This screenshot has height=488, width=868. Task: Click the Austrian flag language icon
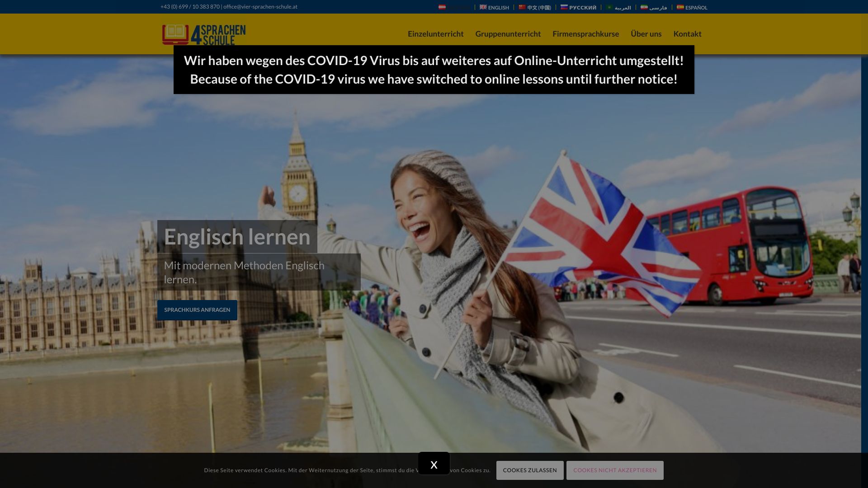(442, 7)
